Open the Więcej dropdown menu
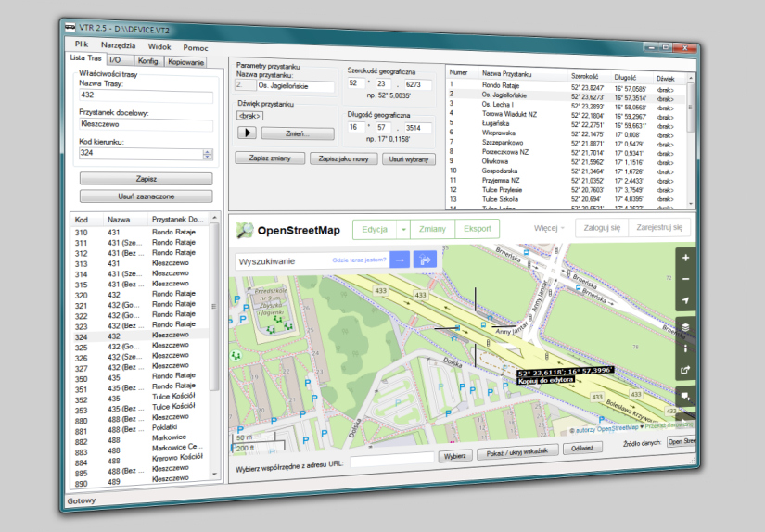Image resolution: width=765 pixels, height=532 pixels. click(x=549, y=228)
